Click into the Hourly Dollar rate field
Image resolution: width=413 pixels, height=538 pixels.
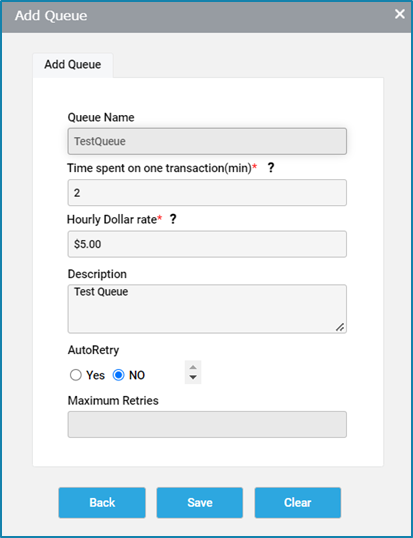click(x=207, y=244)
